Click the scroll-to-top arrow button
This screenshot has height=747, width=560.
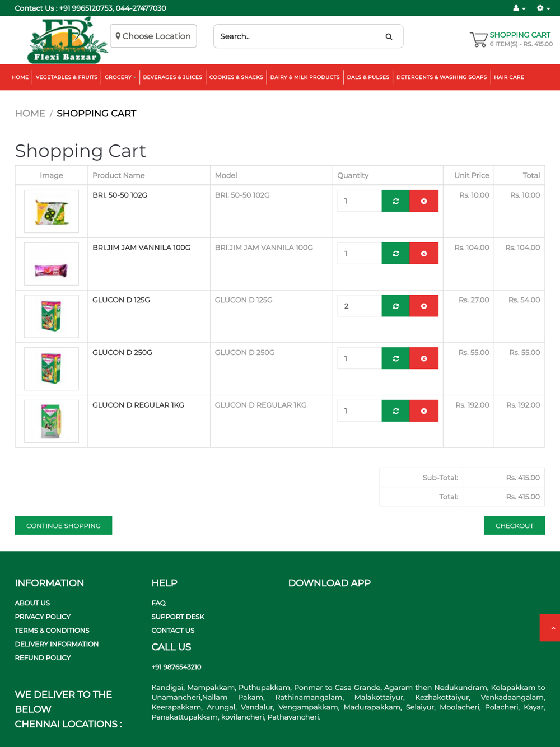(x=550, y=628)
